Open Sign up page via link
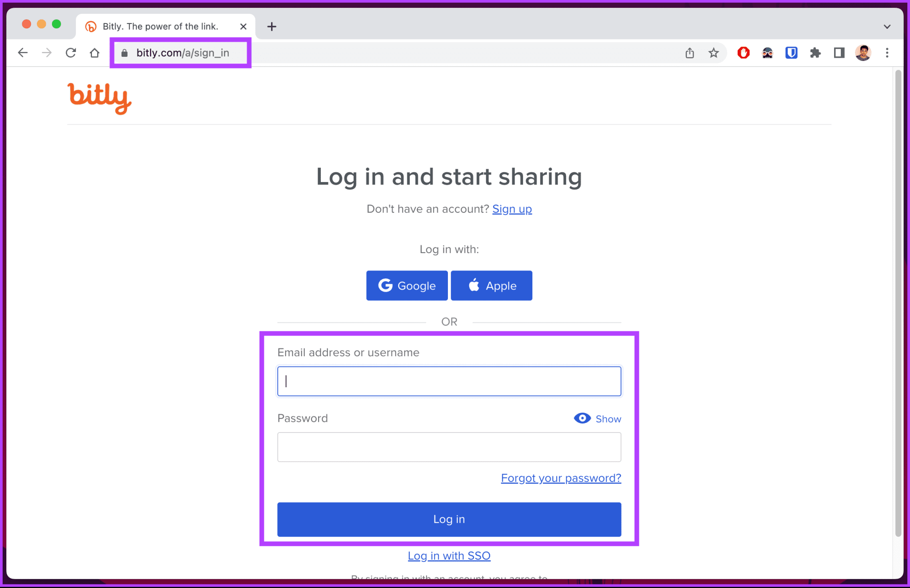The width and height of the screenshot is (910, 588). coord(512,208)
